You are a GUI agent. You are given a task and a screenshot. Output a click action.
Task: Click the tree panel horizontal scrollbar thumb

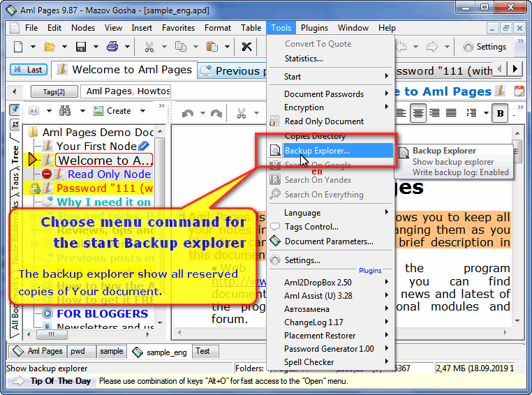52,335
